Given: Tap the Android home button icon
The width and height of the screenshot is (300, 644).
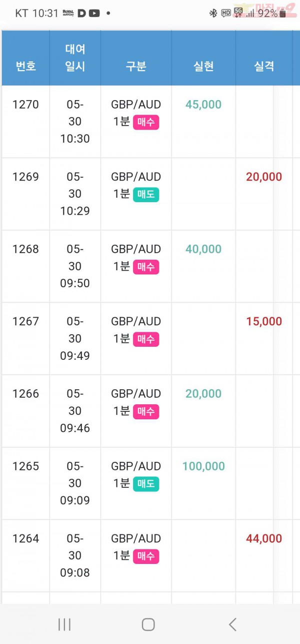Looking at the screenshot, I should [148, 624].
